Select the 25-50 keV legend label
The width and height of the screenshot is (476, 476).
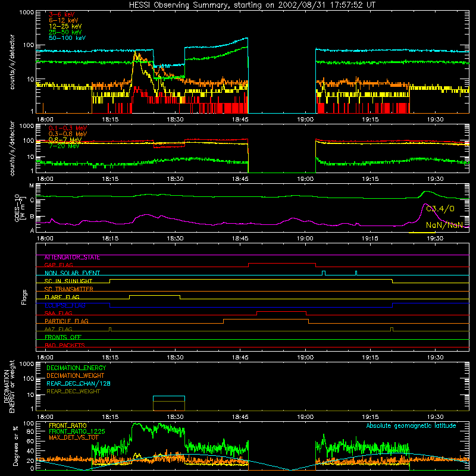pyautogui.click(x=65, y=32)
